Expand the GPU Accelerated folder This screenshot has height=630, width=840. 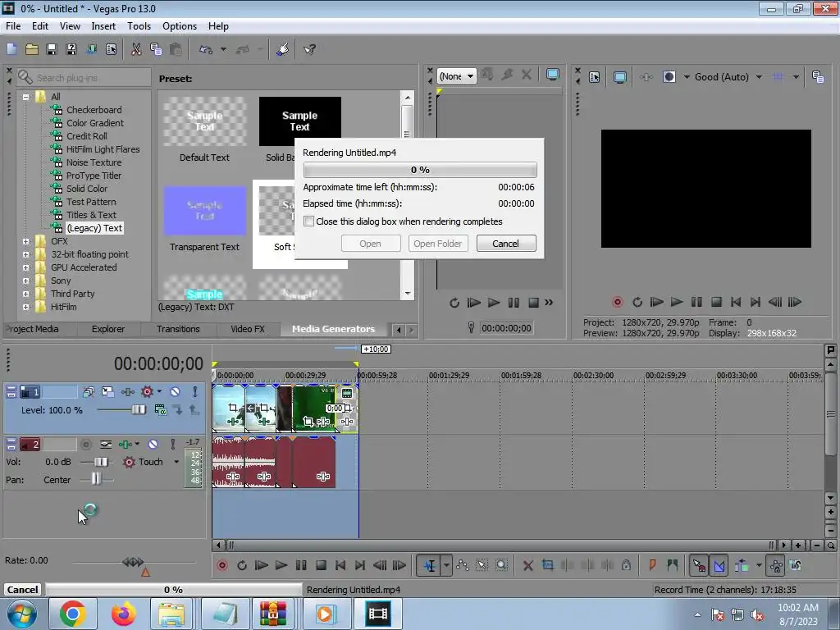pyautogui.click(x=25, y=268)
